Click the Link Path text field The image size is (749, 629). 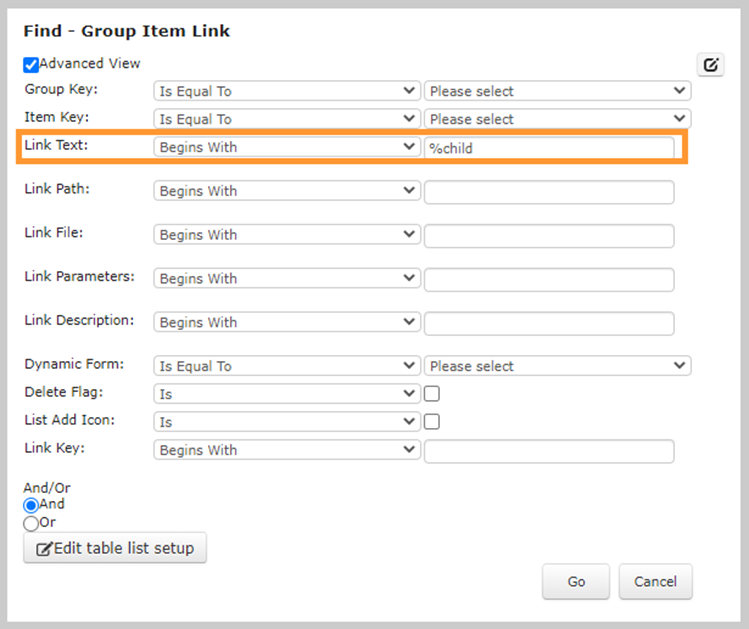pos(549,192)
